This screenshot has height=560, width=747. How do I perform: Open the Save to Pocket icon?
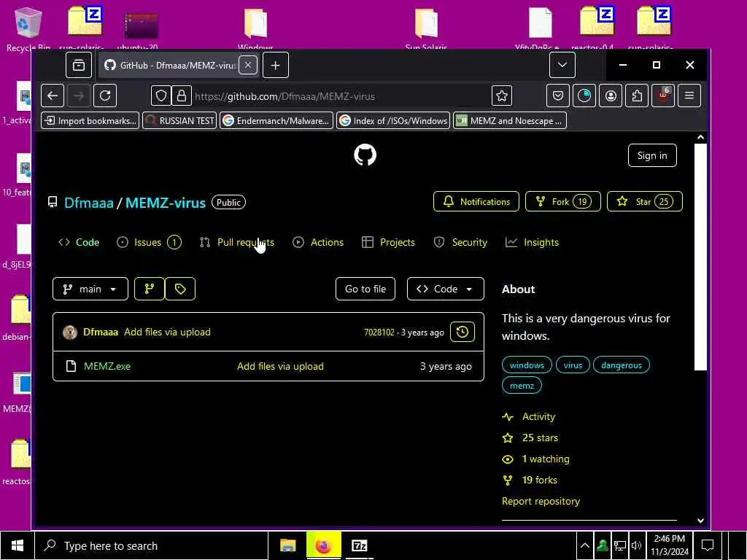click(558, 96)
